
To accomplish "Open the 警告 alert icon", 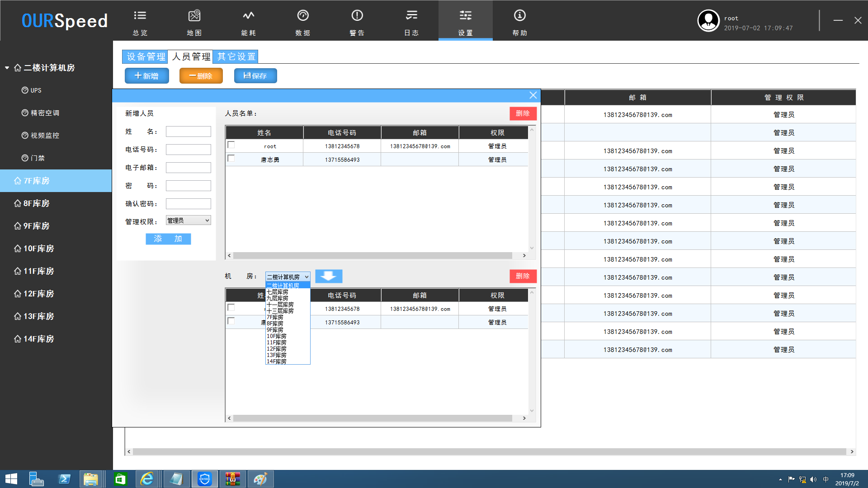I will [x=357, y=16].
